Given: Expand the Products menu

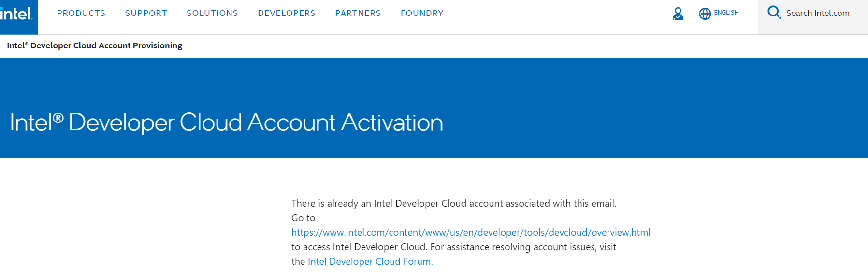Looking at the screenshot, I should tap(81, 13).
